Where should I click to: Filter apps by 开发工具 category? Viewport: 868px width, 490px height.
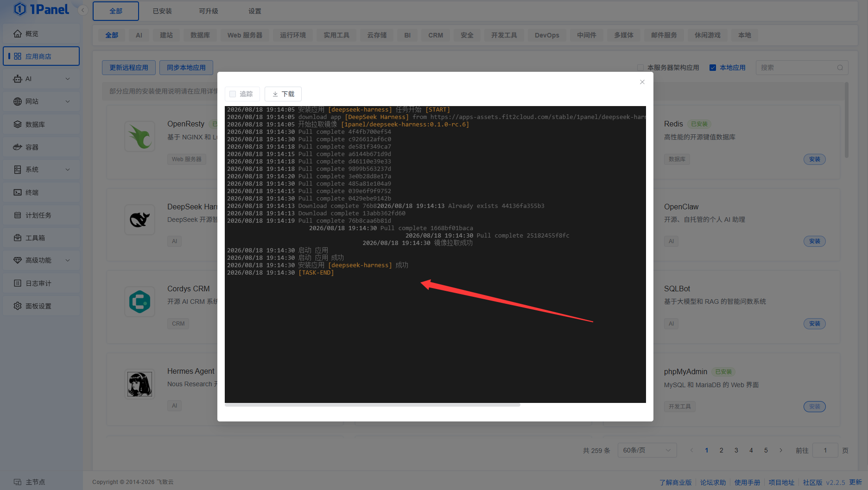504,35
